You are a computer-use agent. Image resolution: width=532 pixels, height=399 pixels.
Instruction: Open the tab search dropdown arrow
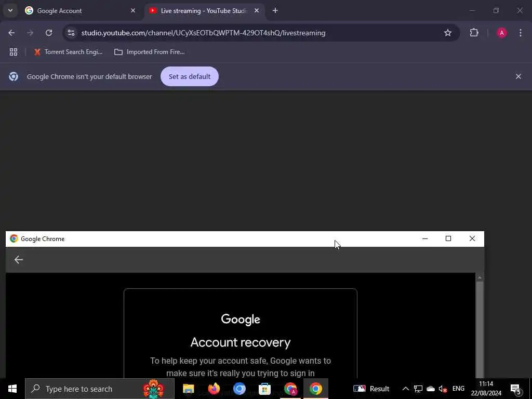point(10,10)
